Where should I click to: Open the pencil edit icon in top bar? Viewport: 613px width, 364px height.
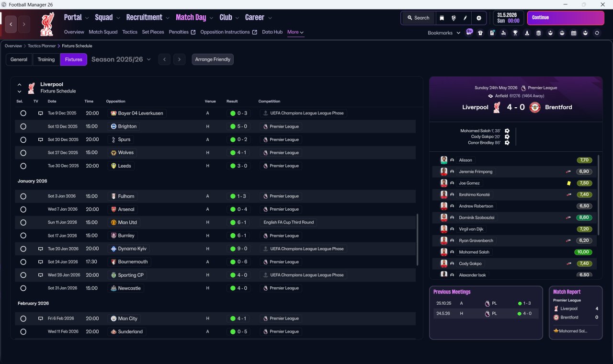(465, 18)
